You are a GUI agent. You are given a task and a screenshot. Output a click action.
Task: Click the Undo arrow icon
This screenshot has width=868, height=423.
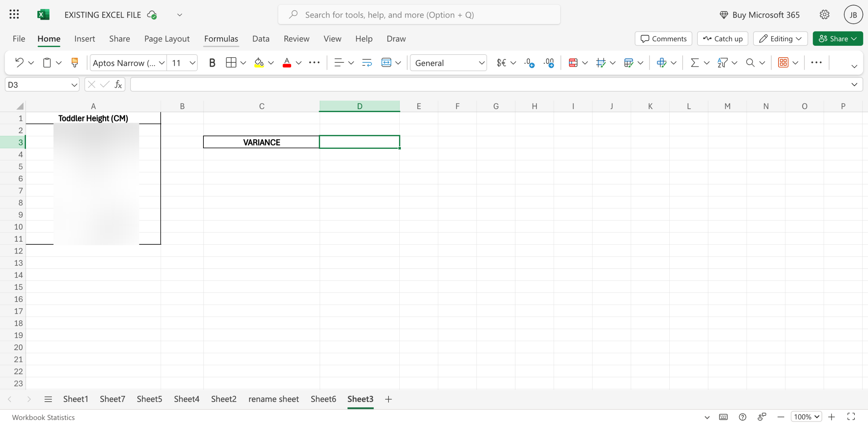pyautogui.click(x=19, y=63)
